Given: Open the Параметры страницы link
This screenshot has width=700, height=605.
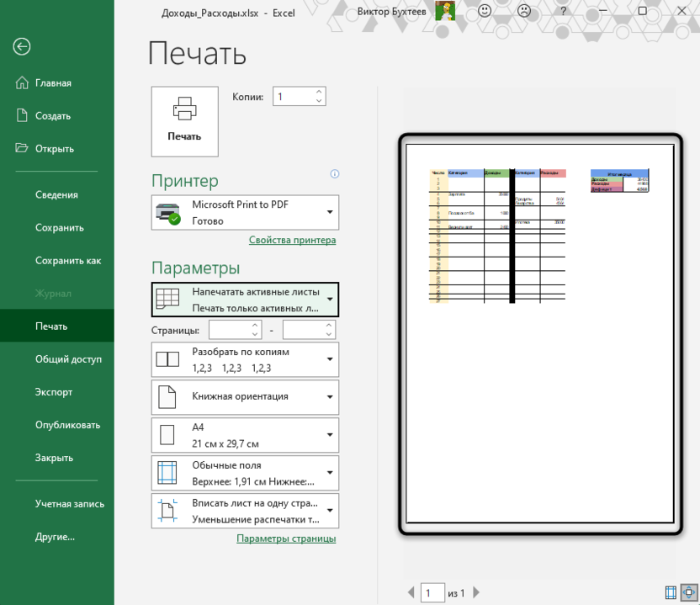Looking at the screenshot, I should click(286, 539).
